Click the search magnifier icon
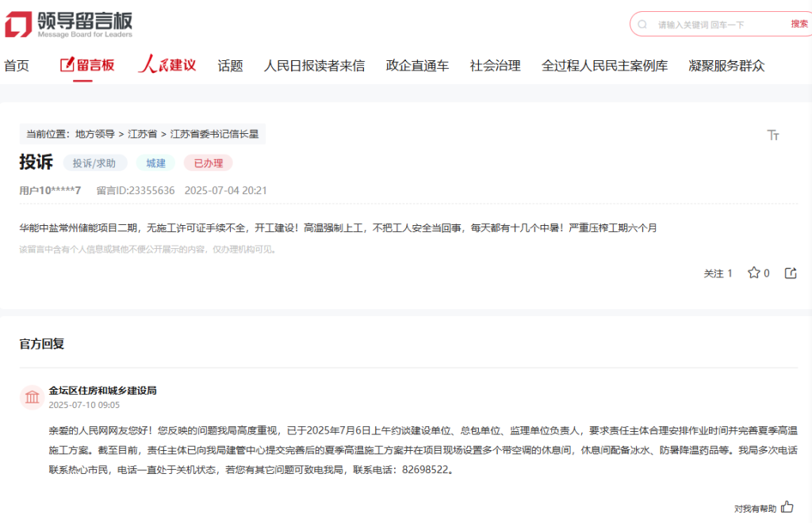 [x=642, y=25]
